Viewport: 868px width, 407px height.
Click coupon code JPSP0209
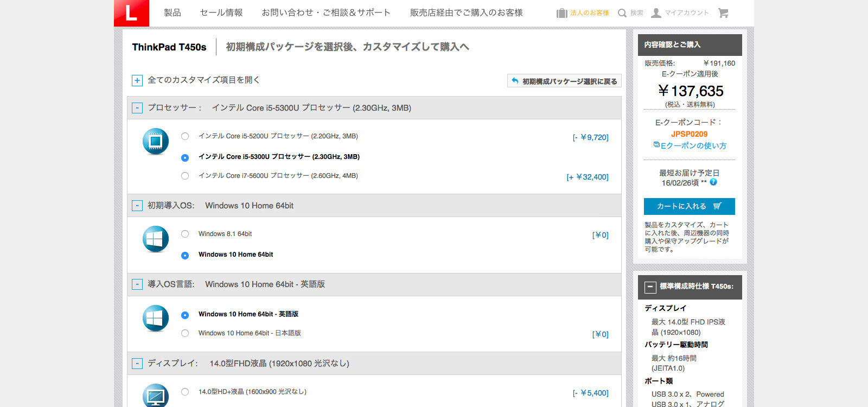[690, 134]
